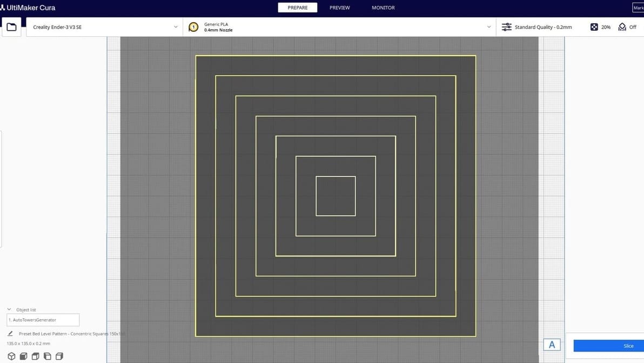Viewport: 644px width, 363px height.
Task: Click the pencil rename icon for model
Action: pyautogui.click(x=10, y=334)
